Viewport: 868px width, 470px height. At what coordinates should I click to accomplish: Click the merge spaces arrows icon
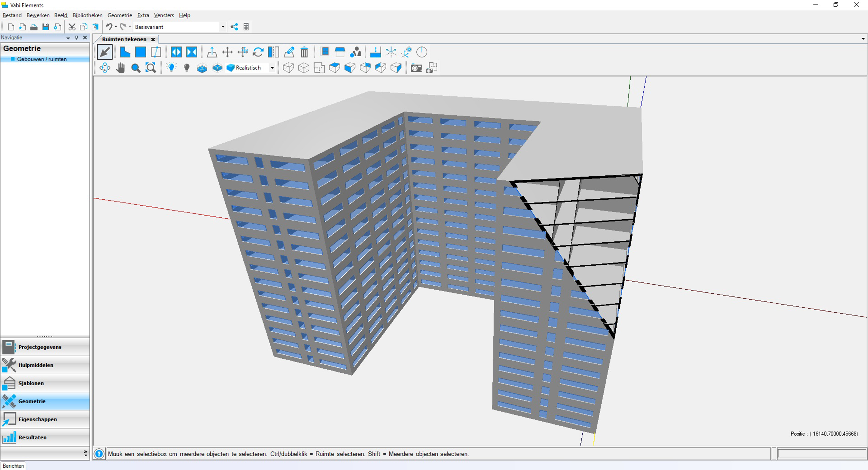pos(176,52)
